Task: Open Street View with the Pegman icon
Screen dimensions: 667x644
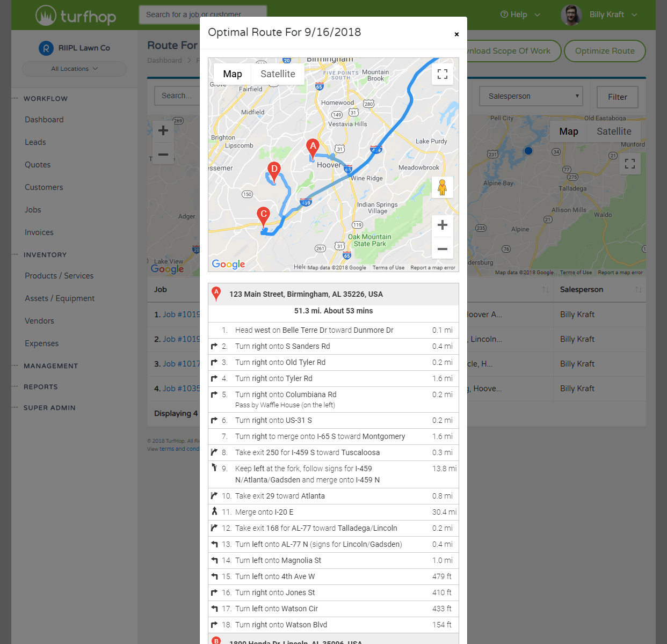Action: (442, 187)
